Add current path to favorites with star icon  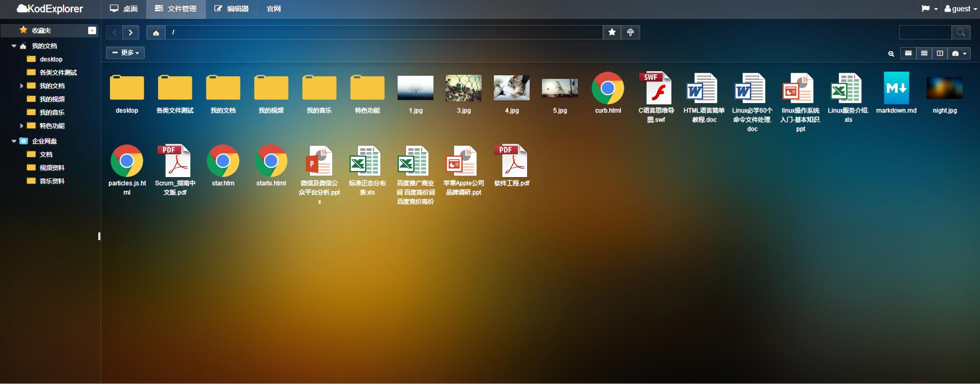click(x=612, y=32)
